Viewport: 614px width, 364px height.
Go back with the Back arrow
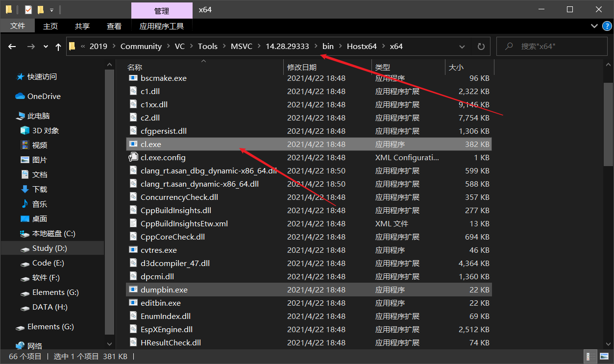[x=12, y=47]
